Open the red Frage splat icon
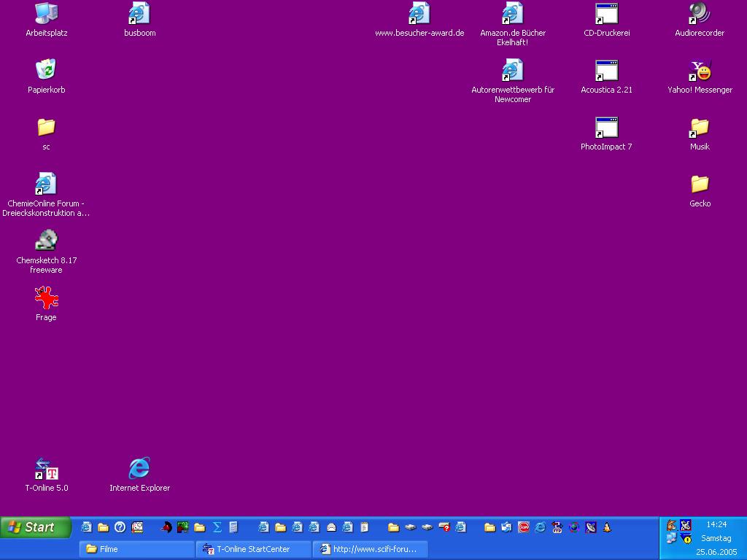747x560 pixels. pos(46,298)
